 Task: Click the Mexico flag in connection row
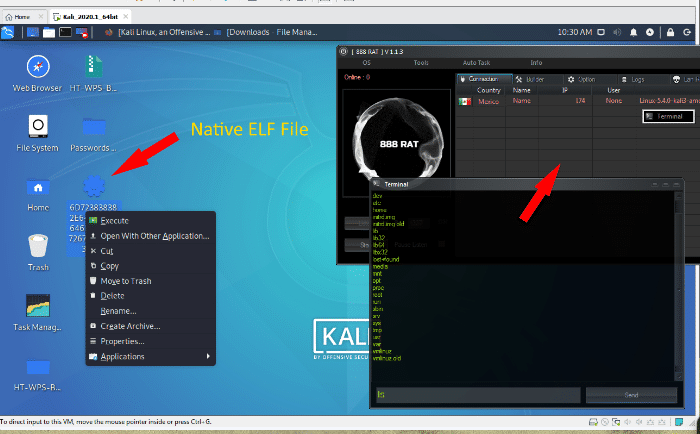[465, 101]
